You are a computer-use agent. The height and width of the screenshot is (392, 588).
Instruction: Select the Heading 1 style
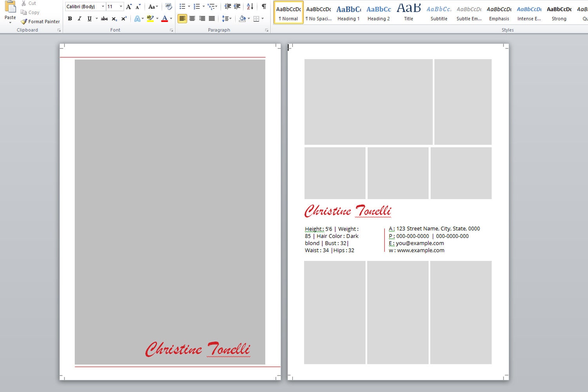click(x=348, y=12)
